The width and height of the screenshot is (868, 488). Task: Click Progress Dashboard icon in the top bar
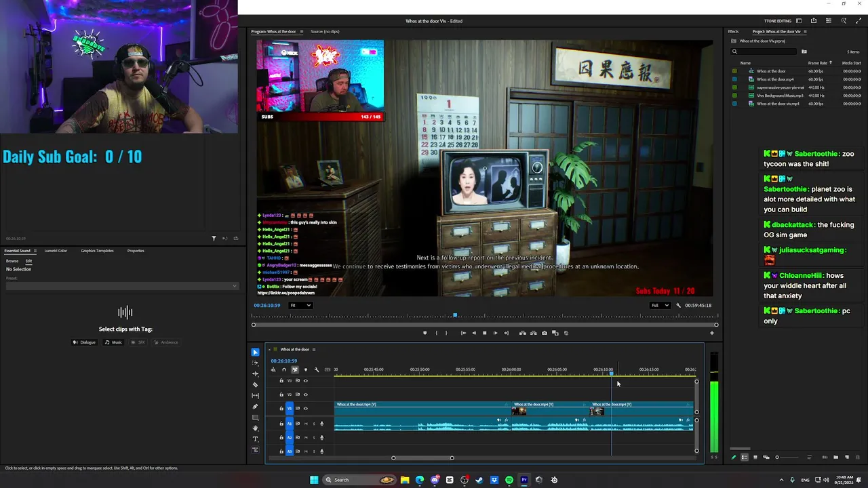click(x=829, y=21)
